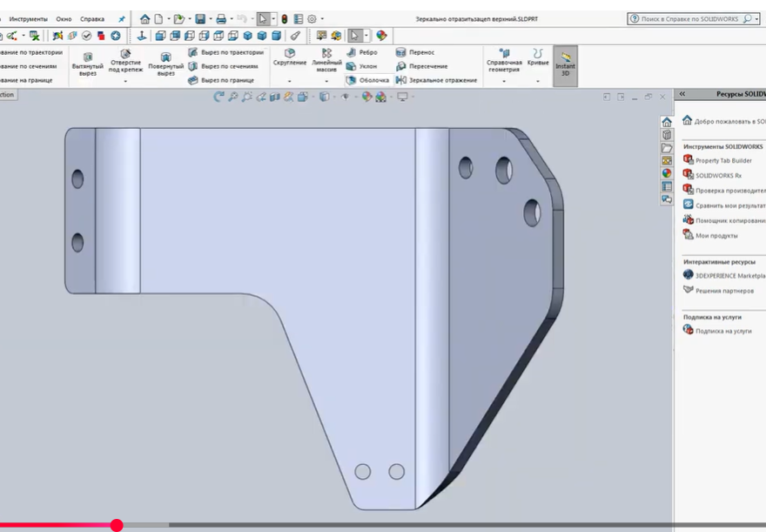Click the Home icon in the top toolbar
This screenshot has height=532, width=766.
click(x=144, y=19)
